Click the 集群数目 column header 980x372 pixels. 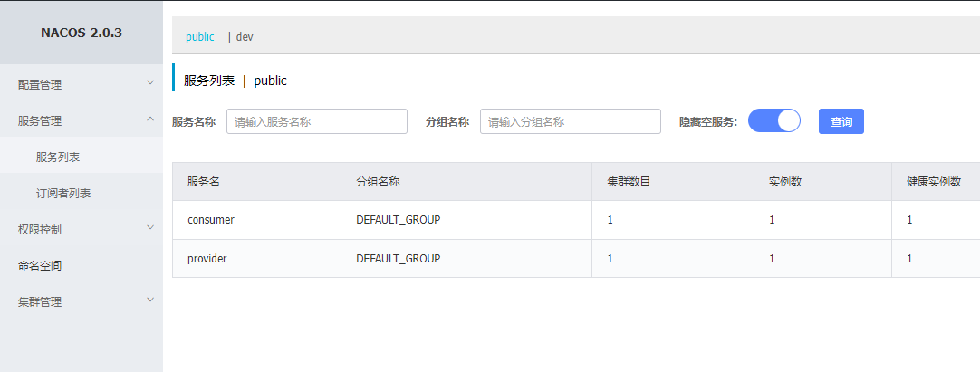(x=629, y=182)
